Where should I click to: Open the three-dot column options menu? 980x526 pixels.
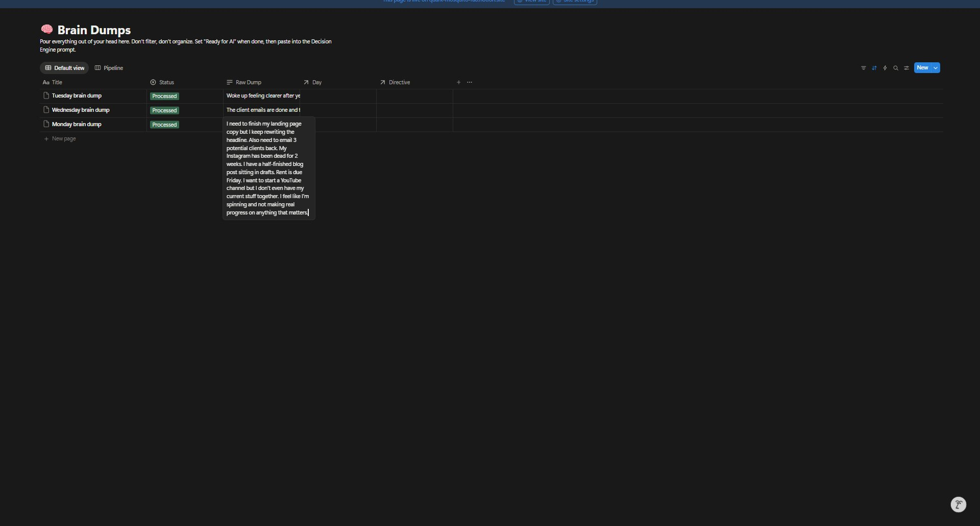[470, 82]
